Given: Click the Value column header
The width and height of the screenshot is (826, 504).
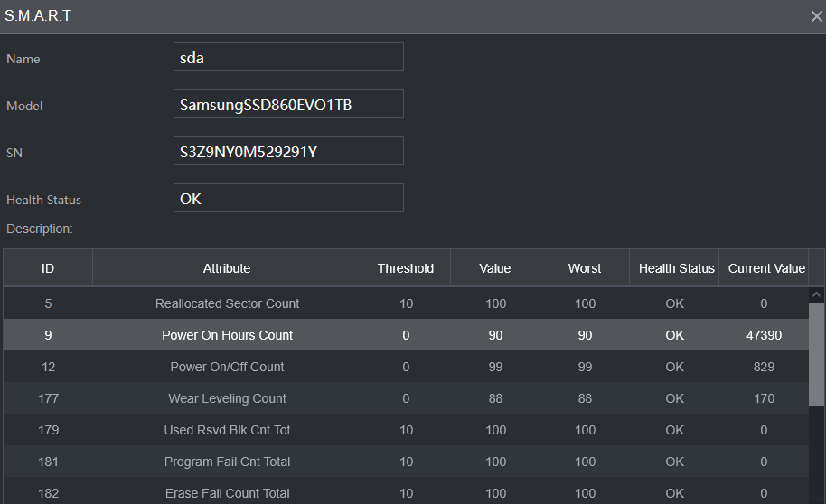Looking at the screenshot, I should point(495,268).
